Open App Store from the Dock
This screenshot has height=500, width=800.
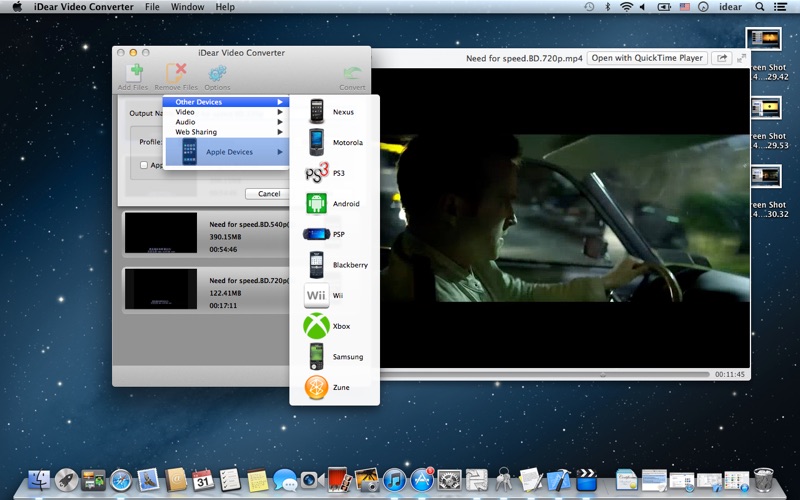click(x=422, y=480)
